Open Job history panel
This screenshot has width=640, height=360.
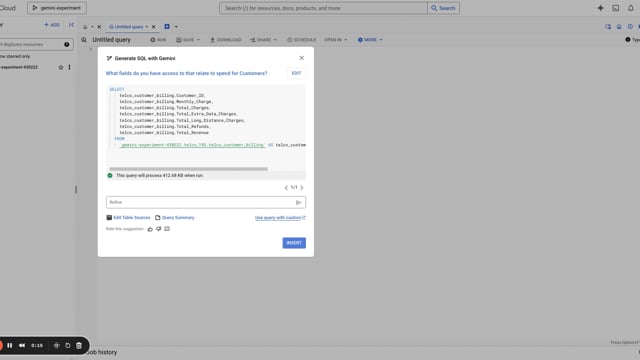(102, 352)
